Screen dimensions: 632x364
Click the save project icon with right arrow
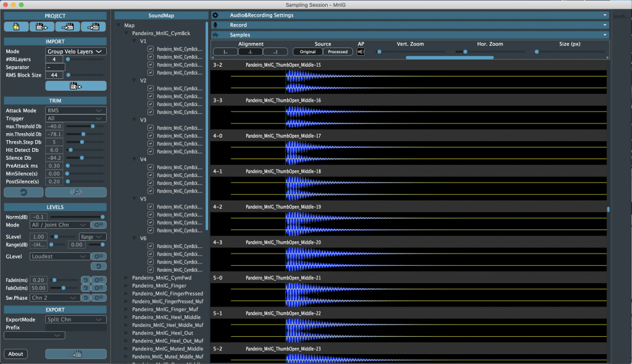(42, 27)
